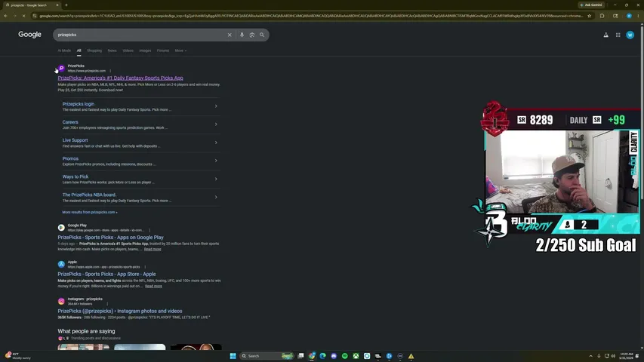This screenshot has height=362, width=644.
Task: Select the Images results tab
Action: click(145, 51)
